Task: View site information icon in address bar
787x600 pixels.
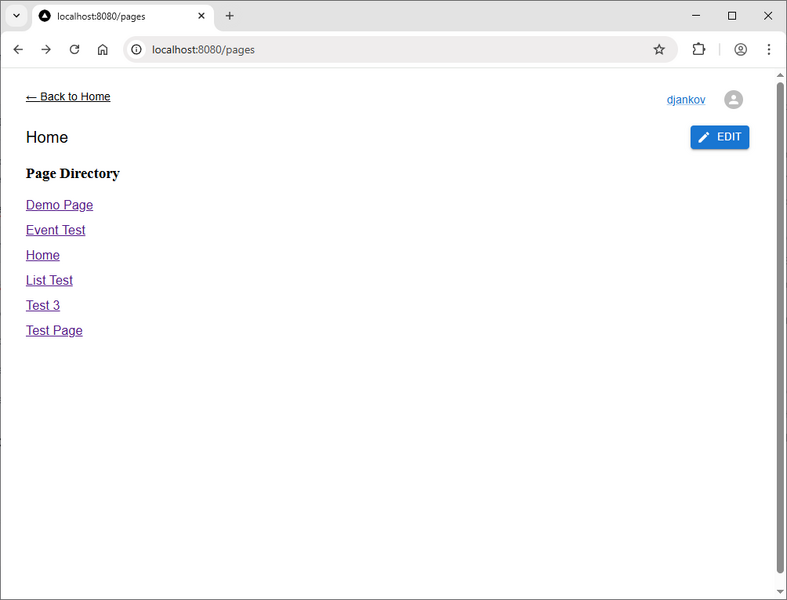Action: [x=137, y=49]
